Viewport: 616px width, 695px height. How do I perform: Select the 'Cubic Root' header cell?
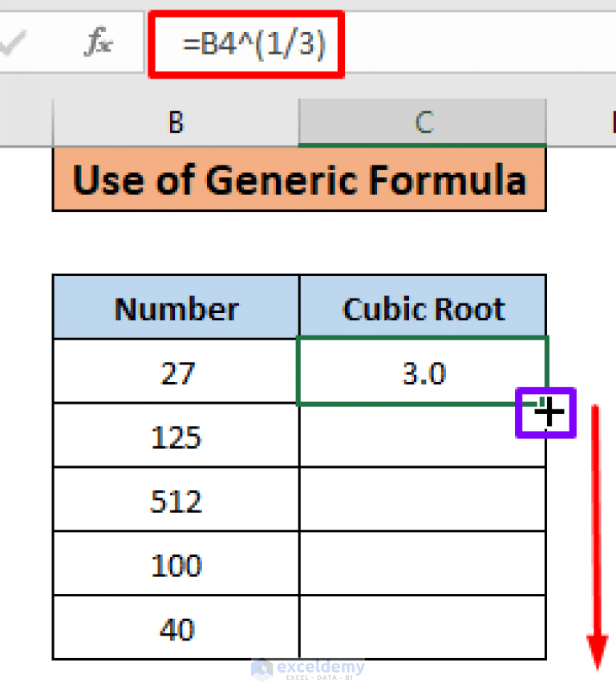(x=423, y=308)
